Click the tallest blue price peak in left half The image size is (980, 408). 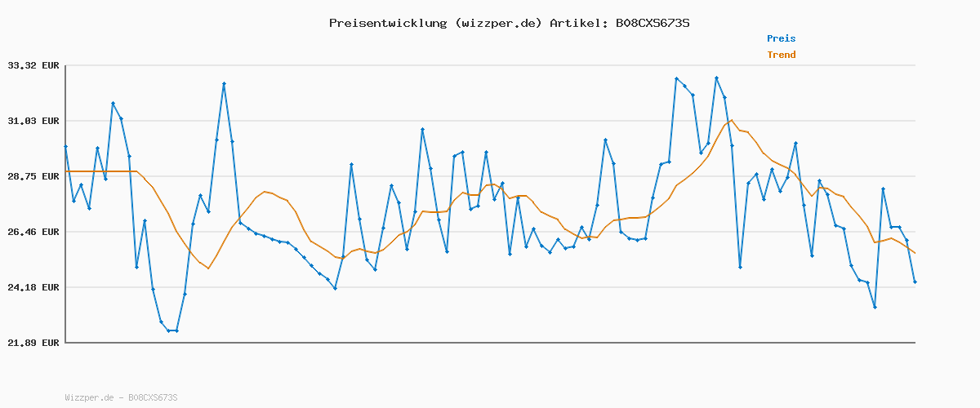[x=224, y=83]
